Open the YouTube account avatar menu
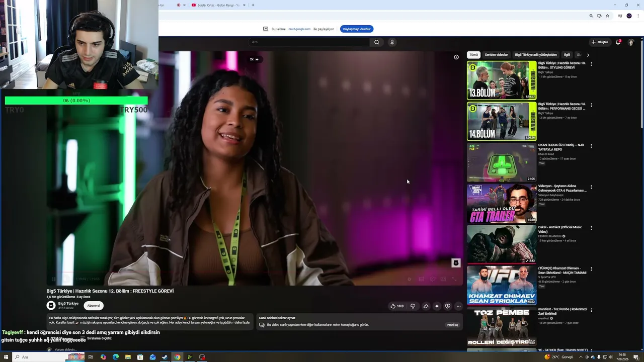This screenshot has width=644, height=362. (x=631, y=42)
